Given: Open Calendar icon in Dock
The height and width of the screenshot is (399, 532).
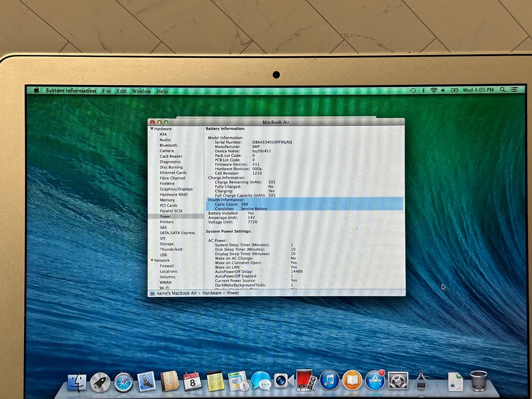Looking at the screenshot, I should (193, 381).
